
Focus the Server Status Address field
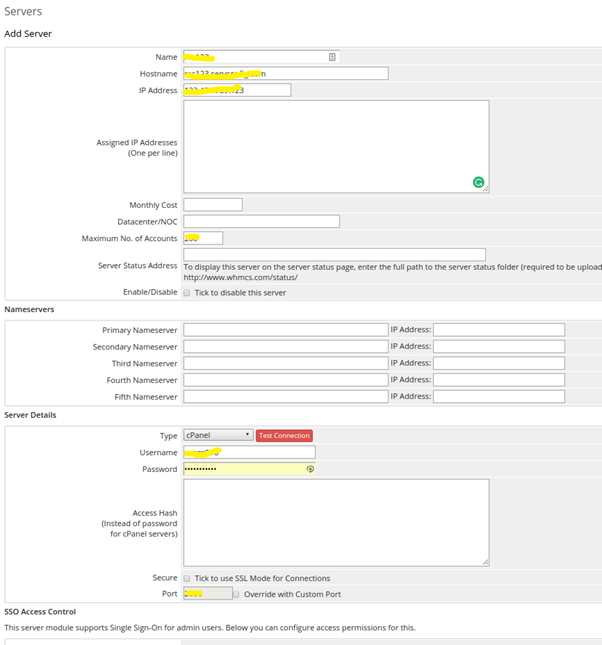click(x=334, y=255)
